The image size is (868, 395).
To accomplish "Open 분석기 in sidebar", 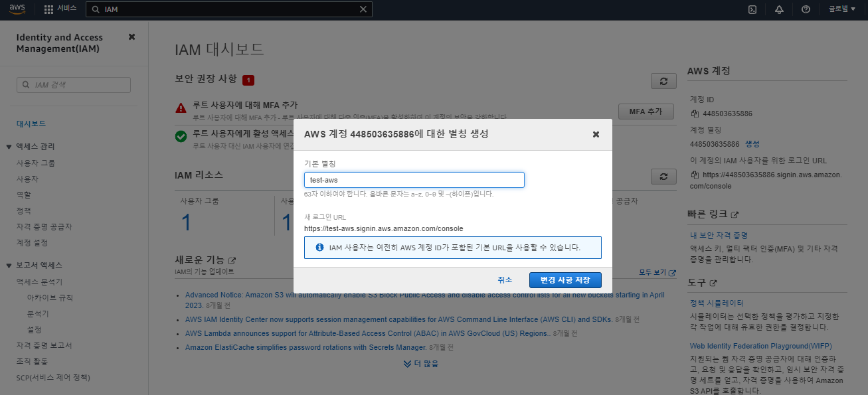I will [x=38, y=313].
